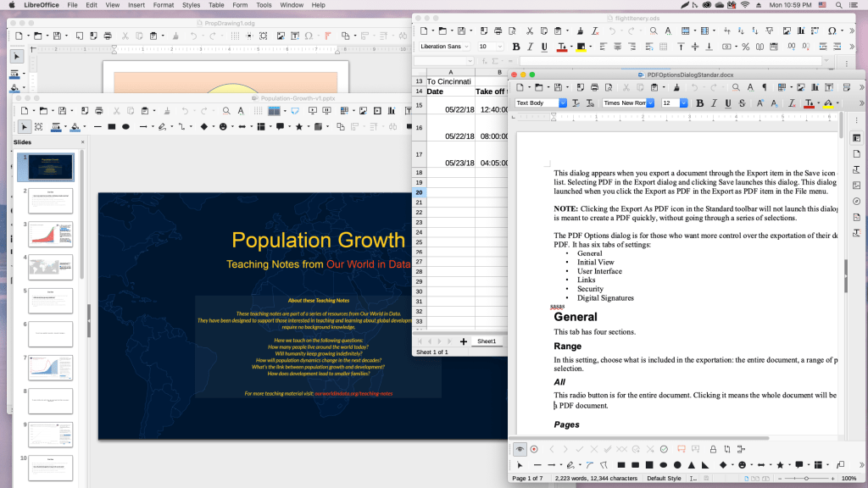This screenshot has width=868, height=488.
Task: Toggle formatting marks (pilcrow) in Writer
Action: pos(764,87)
